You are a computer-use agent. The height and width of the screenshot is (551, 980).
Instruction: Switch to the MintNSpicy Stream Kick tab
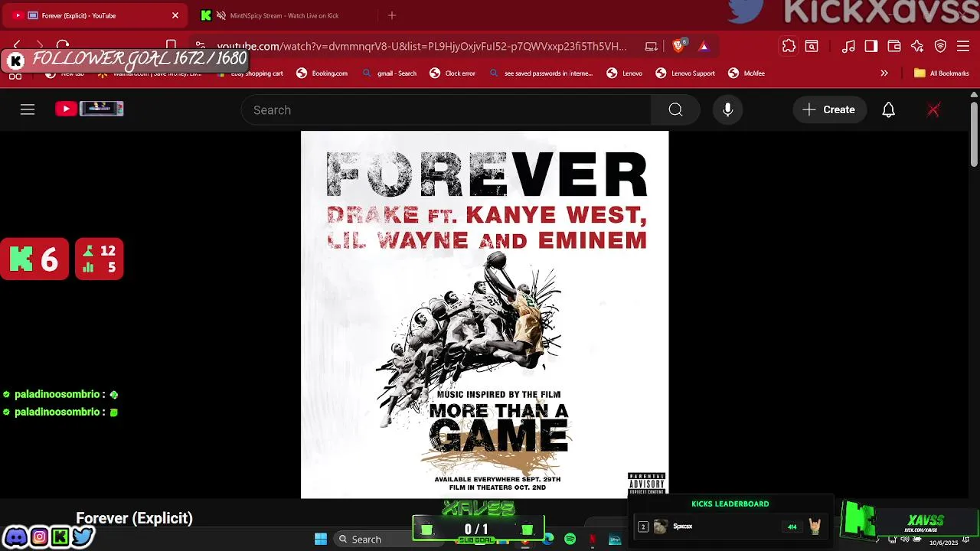283,15
